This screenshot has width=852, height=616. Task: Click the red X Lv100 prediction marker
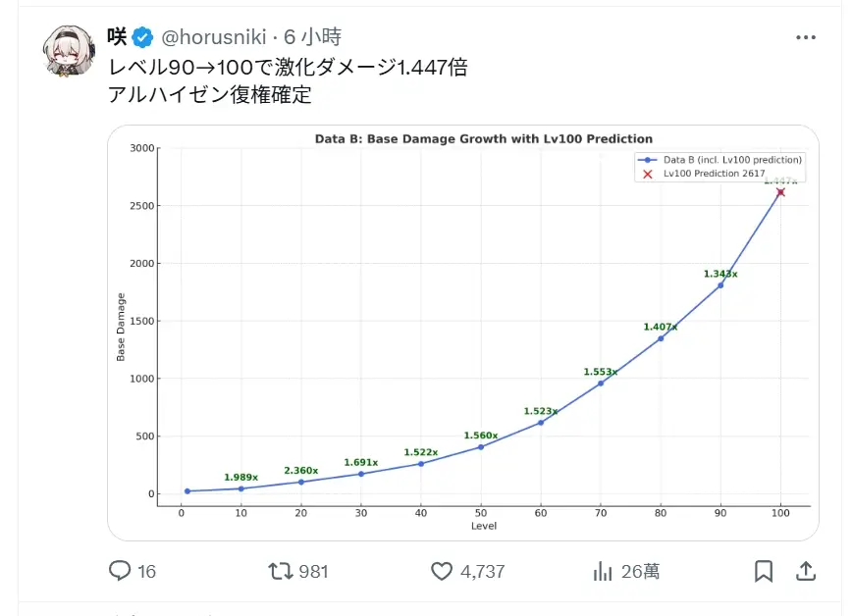[780, 192]
